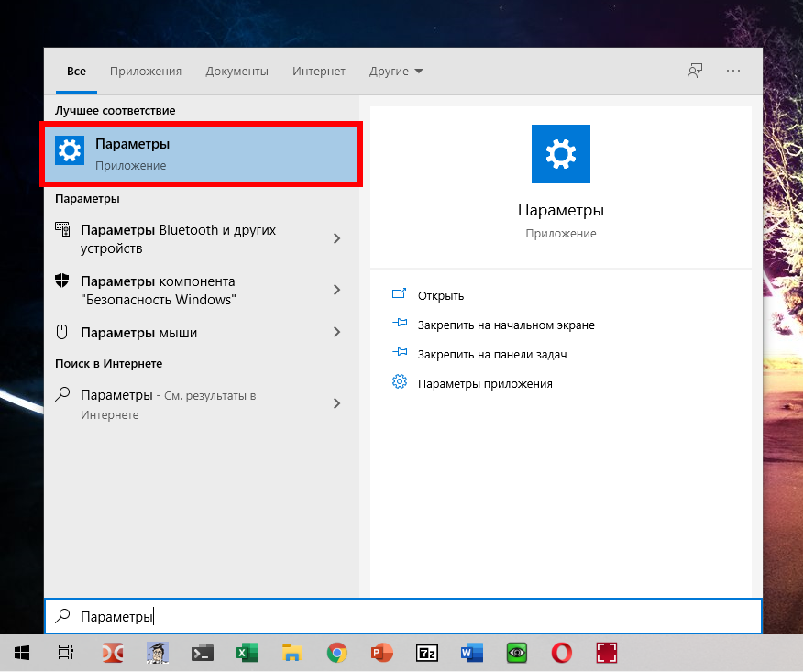Click the feedback icon in search header
The width and height of the screenshot is (803, 672).
695,71
